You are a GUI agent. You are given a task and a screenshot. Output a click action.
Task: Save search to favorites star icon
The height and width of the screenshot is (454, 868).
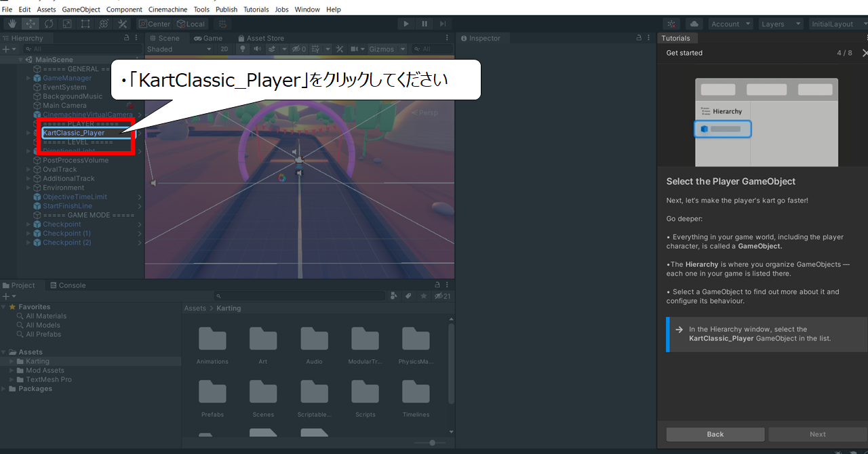click(x=424, y=296)
